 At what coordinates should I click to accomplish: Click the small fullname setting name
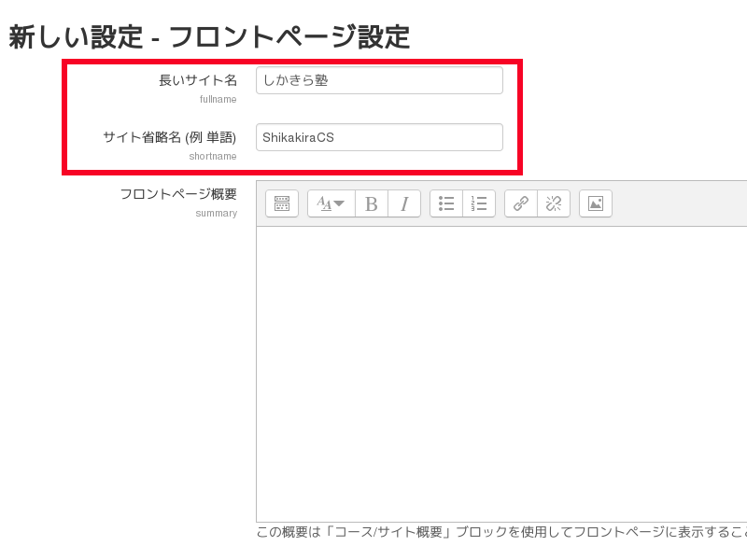click(218, 99)
